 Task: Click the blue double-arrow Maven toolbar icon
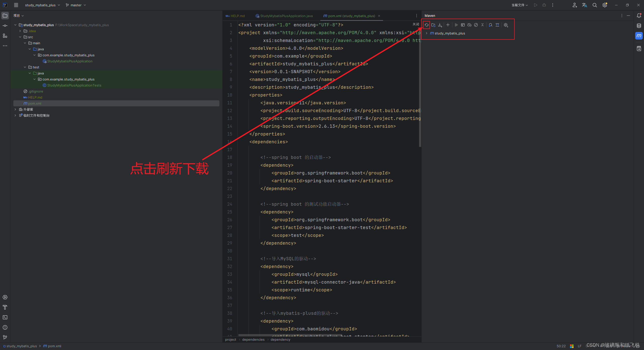click(497, 25)
